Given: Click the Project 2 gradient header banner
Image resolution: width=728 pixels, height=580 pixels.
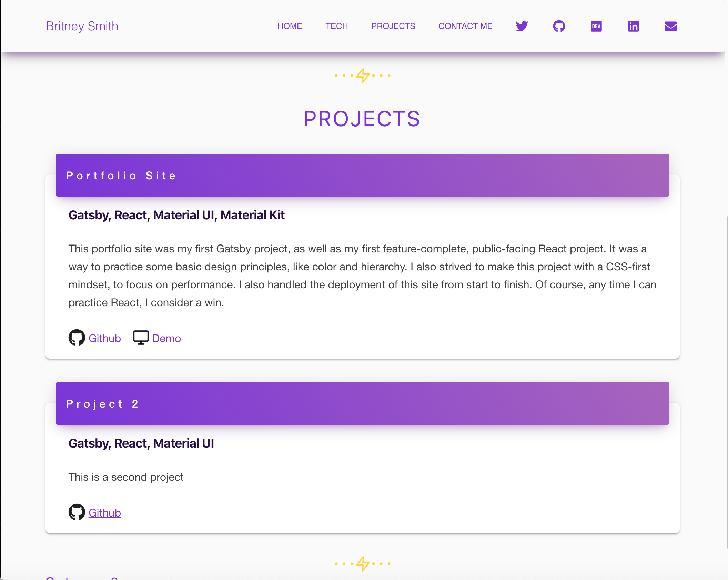Looking at the screenshot, I should (362, 403).
